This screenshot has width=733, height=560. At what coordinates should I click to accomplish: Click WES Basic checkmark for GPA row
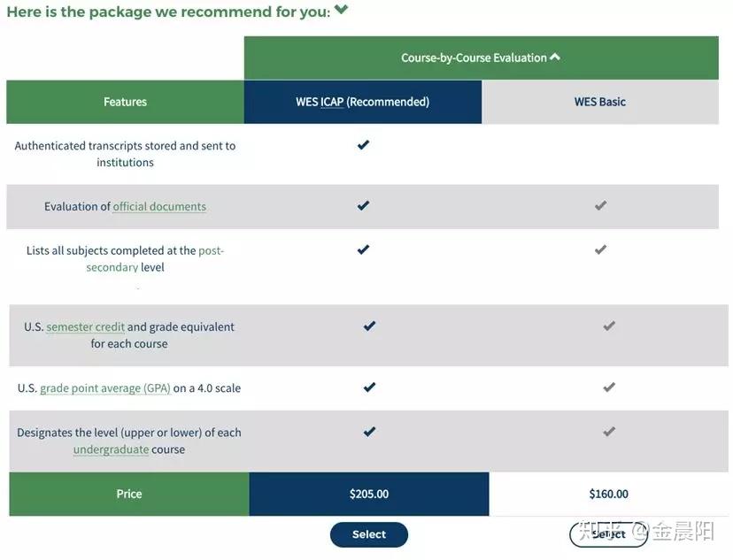[x=608, y=387]
